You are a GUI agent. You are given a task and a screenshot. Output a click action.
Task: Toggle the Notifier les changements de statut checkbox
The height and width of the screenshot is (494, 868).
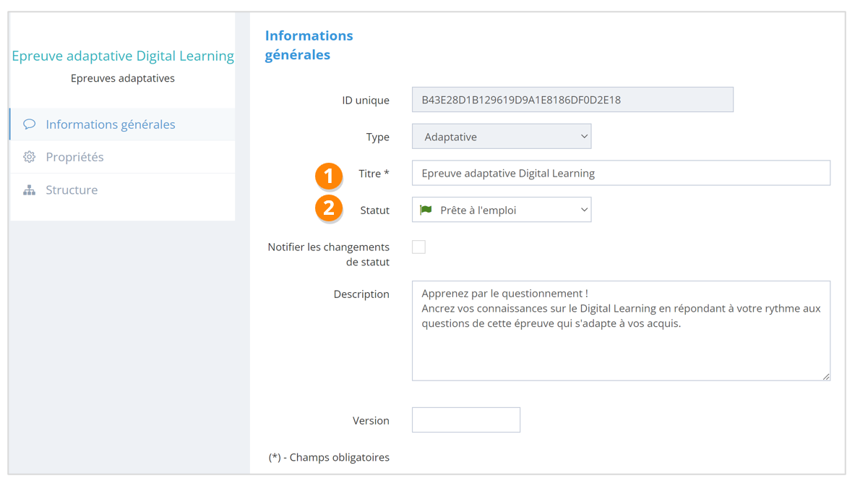click(x=418, y=247)
